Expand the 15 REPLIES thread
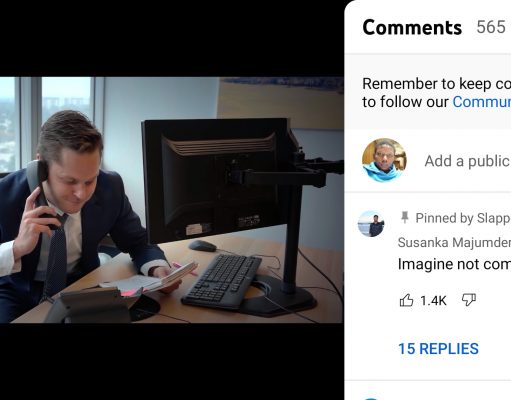 [x=438, y=349]
